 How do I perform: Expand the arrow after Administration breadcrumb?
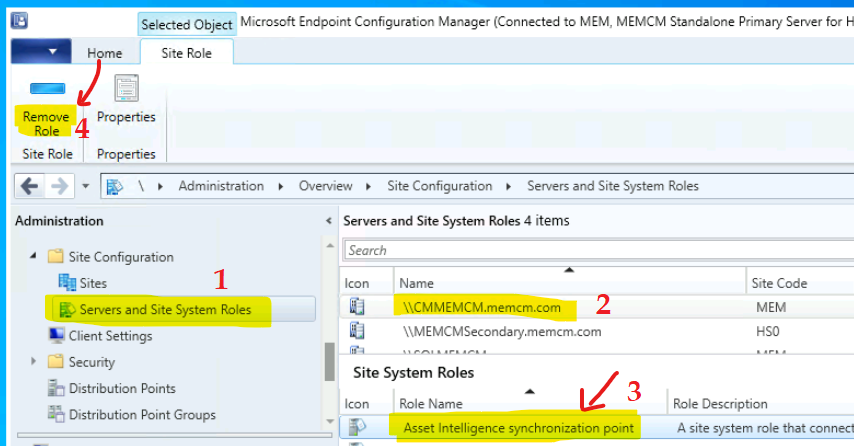(280, 186)
